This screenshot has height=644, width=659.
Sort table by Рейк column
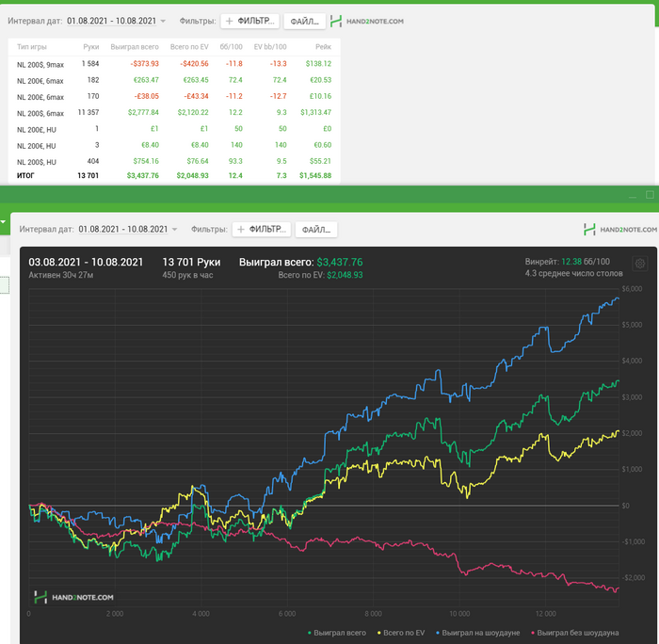tap(324, 47)
